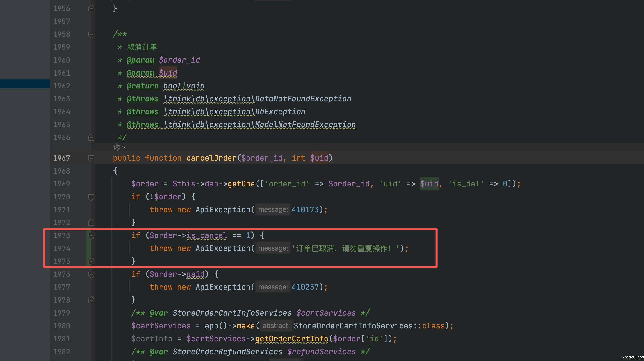This screenshot has width=644, height=361.
Task: Click line number 1969 in the gutter
Action: tap(61, 184)
